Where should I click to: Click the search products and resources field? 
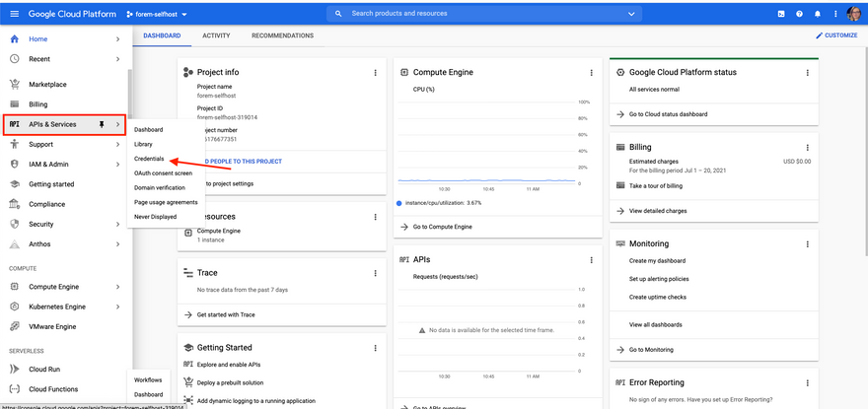tap(484, 14)
